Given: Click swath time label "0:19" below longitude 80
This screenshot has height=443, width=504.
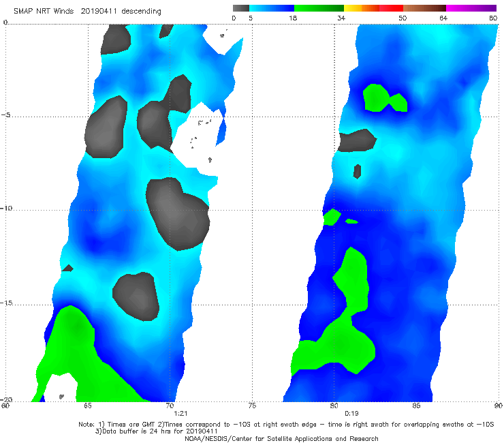Looking at the screenshot, I should point(351,414).
